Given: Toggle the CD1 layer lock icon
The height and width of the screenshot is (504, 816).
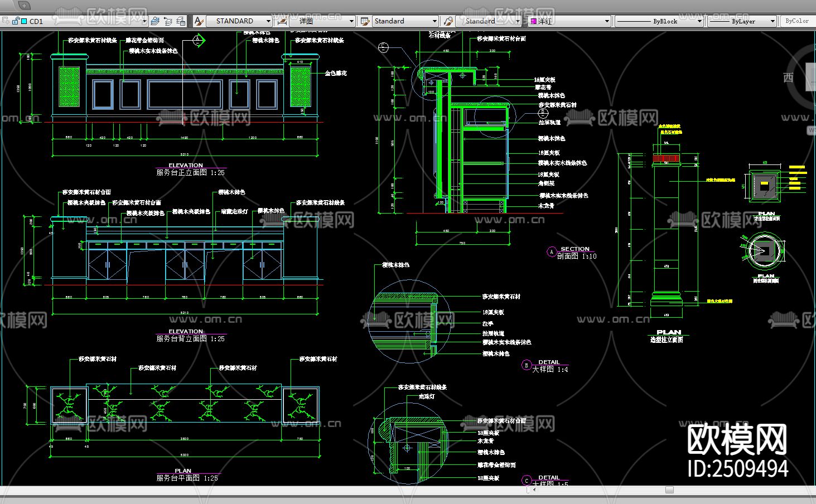Looking at the screenshot, I should (16, 21).
